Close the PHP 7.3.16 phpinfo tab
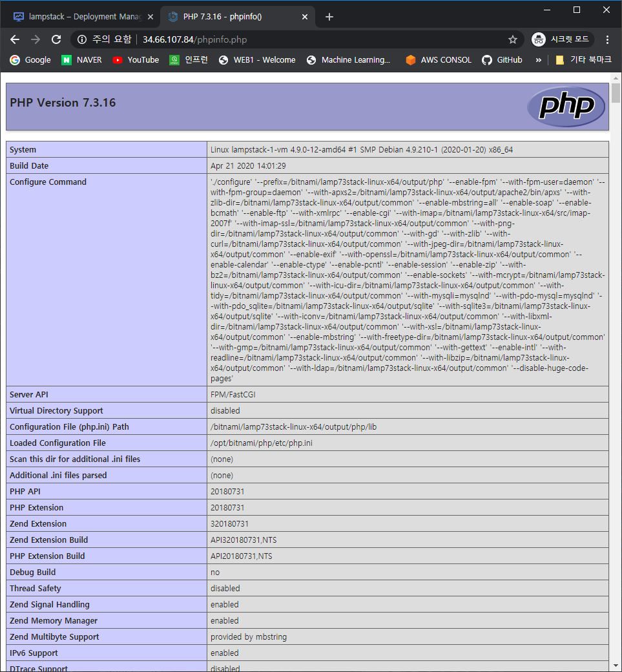 click(x=305, y=17)
